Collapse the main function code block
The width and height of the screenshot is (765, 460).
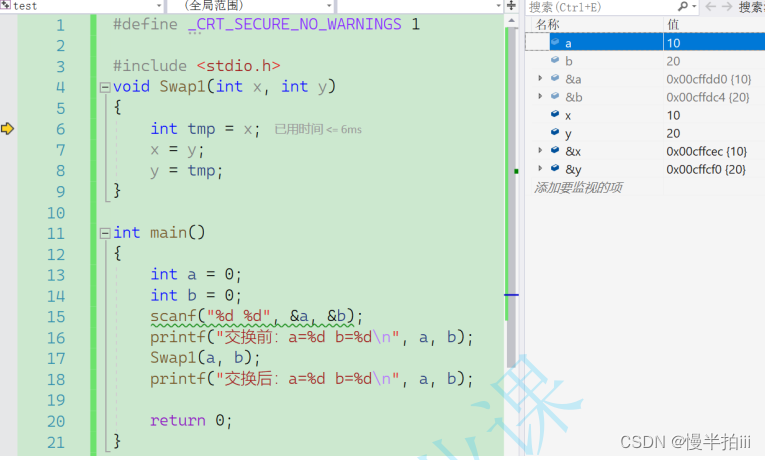click(x=105, y=234)
